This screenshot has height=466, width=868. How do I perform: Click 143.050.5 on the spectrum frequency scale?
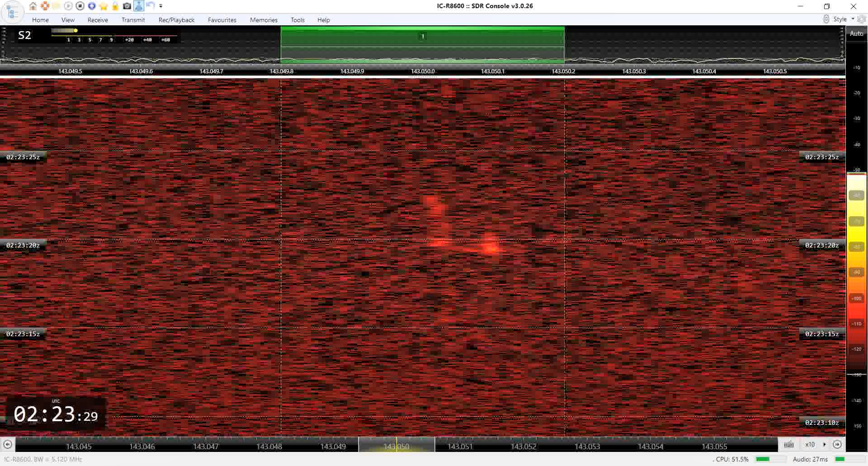pyautogui.click(x=775, y=71)
